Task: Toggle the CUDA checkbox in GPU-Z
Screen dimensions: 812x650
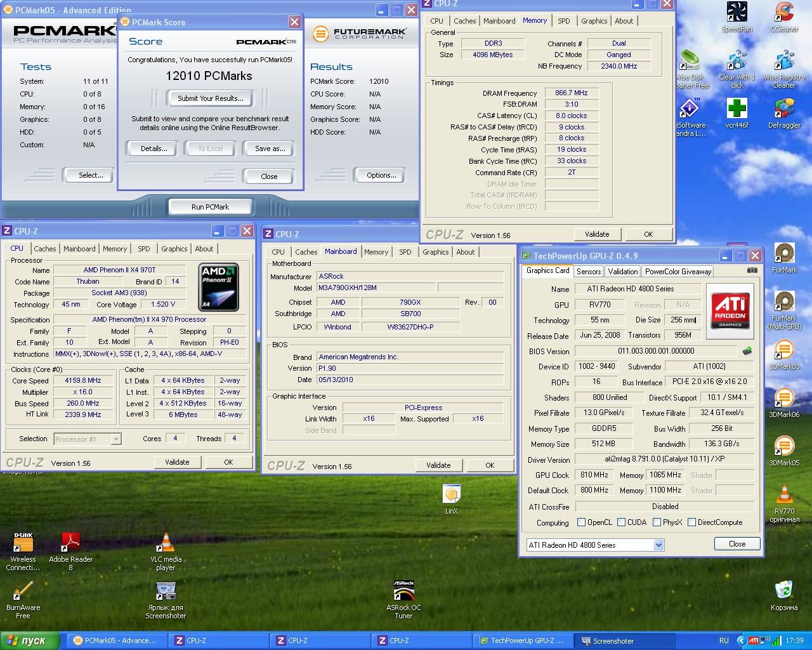Action: tap(622, 522)
